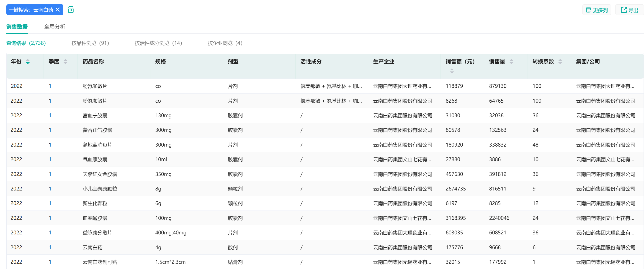The width and height of the screenshot is (644, 269).
Task: Sort by the 转换系数 column arrows
Action: (560, 61)
